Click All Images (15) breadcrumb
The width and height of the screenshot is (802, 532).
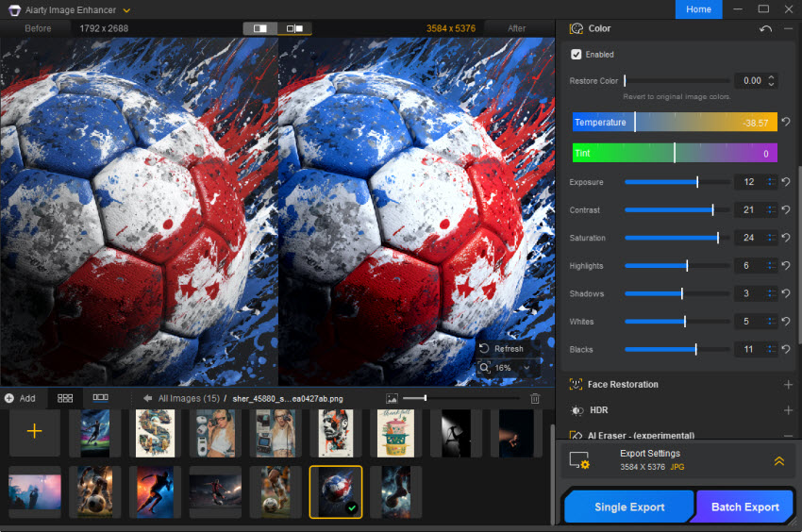click(189, 398)
